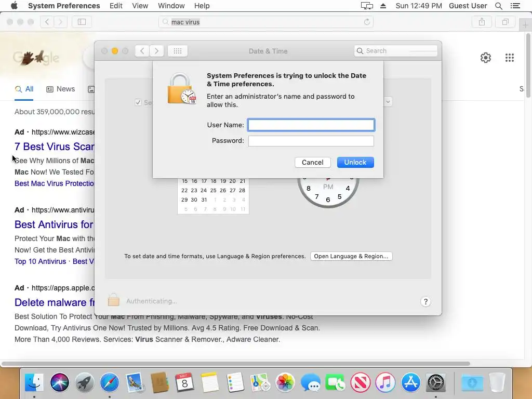Screen dimensions: 532x399
Task: Click the lock icon at bottom of Date & Time
Action: (114, 300)
